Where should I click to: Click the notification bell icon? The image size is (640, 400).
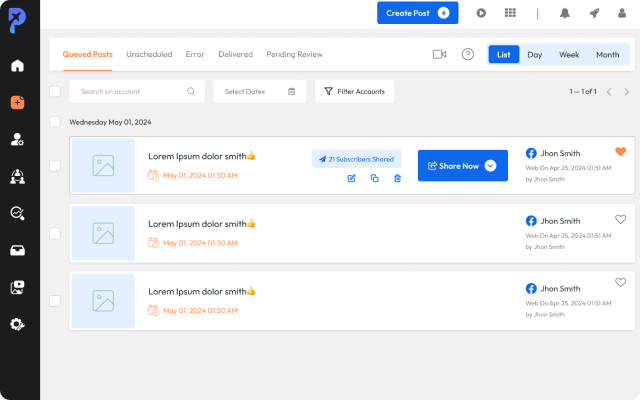coord(565,13)
